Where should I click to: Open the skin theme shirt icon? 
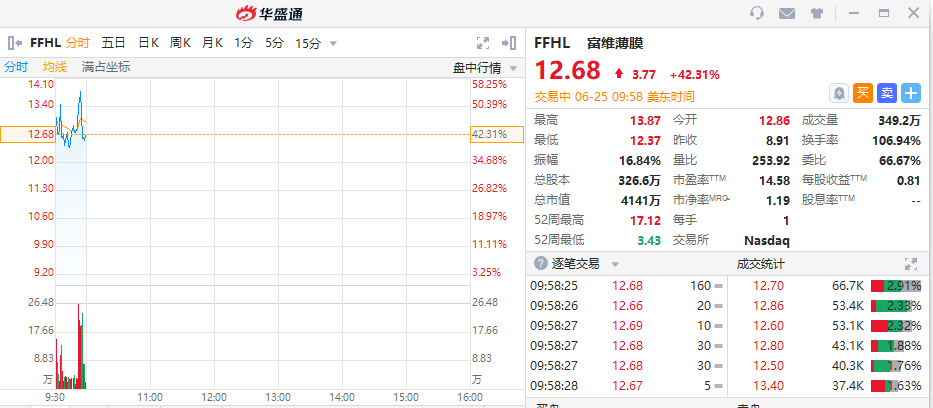817,13
